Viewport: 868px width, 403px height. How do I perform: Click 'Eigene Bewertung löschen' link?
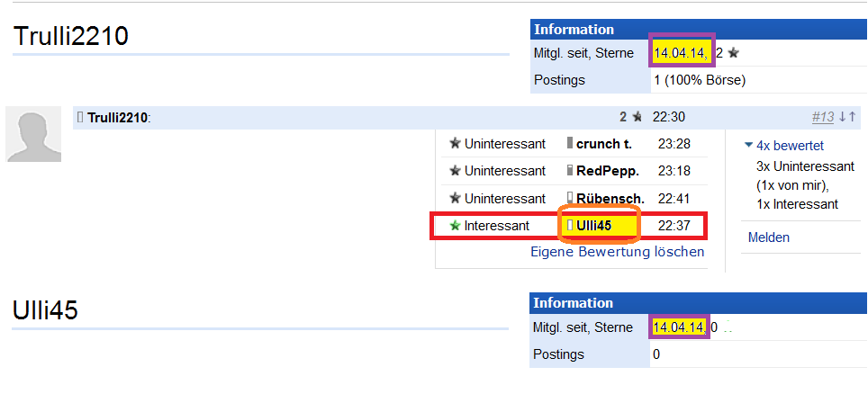tap(617, 252)
